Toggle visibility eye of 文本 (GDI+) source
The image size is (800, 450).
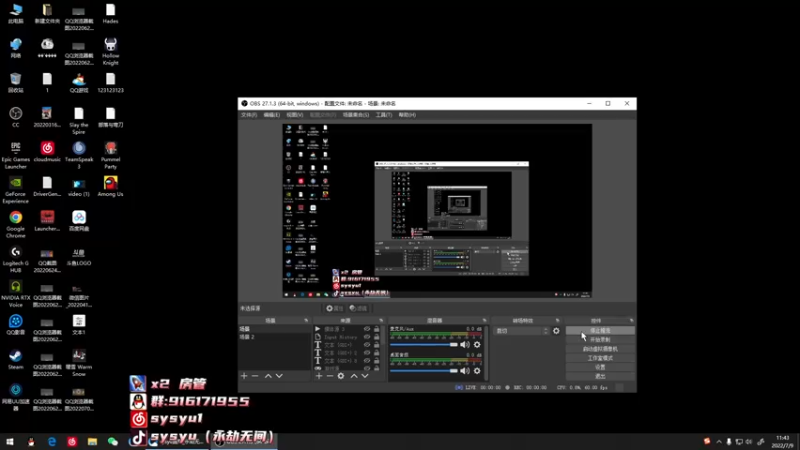(x=367, y=345)
